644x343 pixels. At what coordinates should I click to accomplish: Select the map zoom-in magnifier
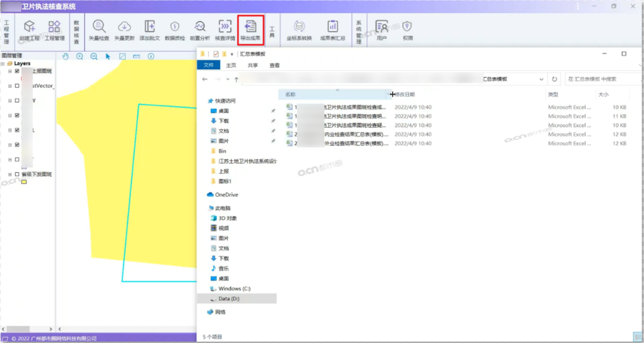coord(79,56)
